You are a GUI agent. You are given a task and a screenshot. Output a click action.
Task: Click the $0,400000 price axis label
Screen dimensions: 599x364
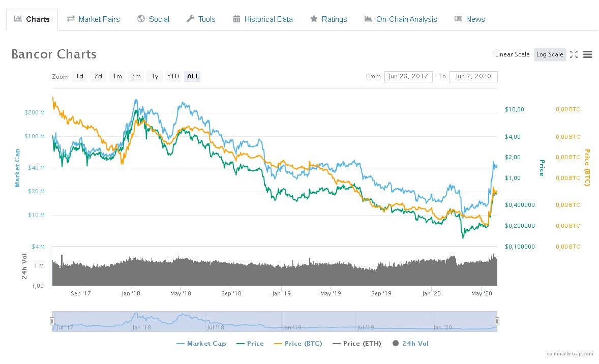coord(520,205)
